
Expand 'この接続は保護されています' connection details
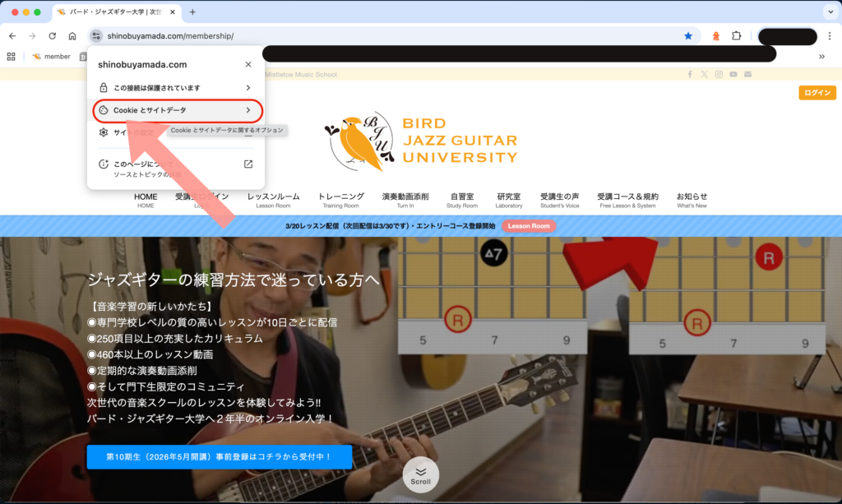tap(175, 88)
